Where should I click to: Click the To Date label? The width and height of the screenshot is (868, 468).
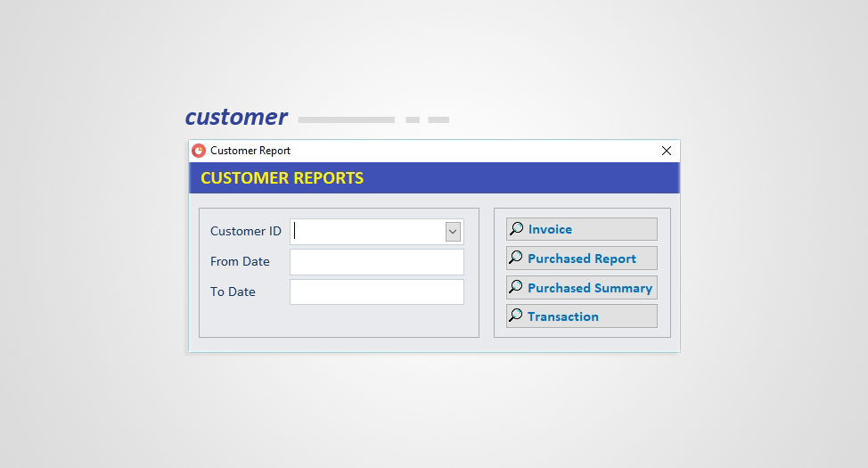pos(233,291)
